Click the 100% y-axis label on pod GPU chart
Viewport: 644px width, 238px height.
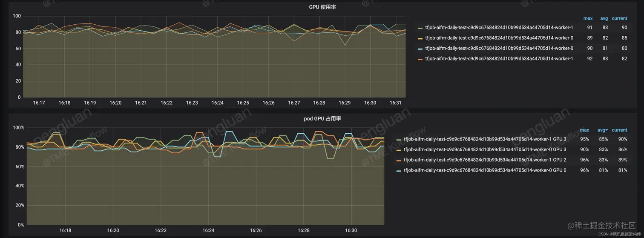pos(19,128)
